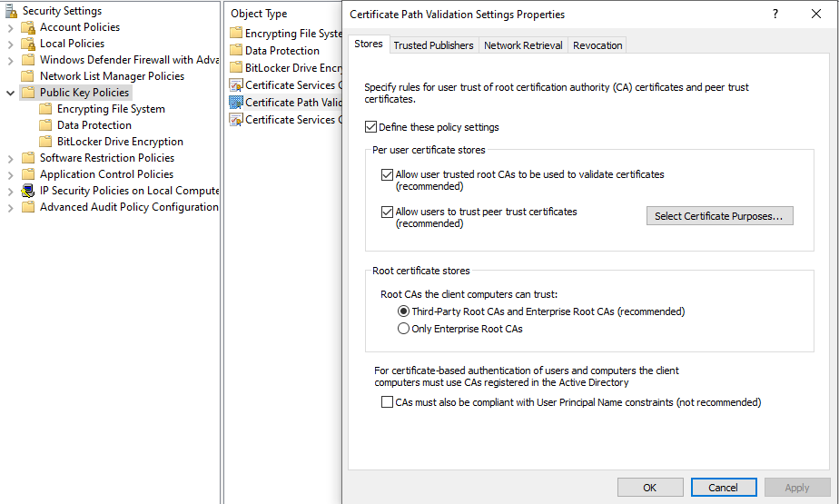Click the Account Policies folder icon
Screen dimensions: 839x504
pyautogui.click(x=28, y=27)
